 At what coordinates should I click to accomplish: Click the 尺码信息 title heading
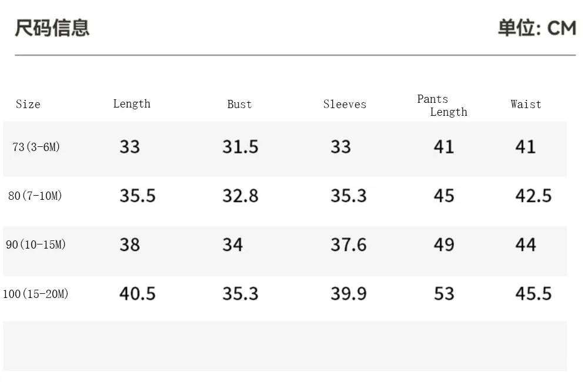coord(52,28)
